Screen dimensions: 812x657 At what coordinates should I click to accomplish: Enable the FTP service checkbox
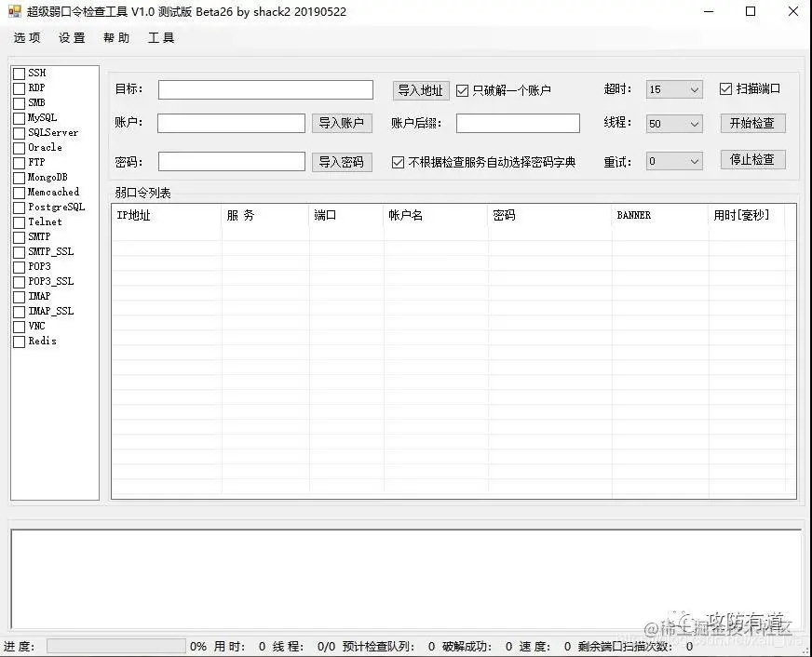(x=19, y=162)
